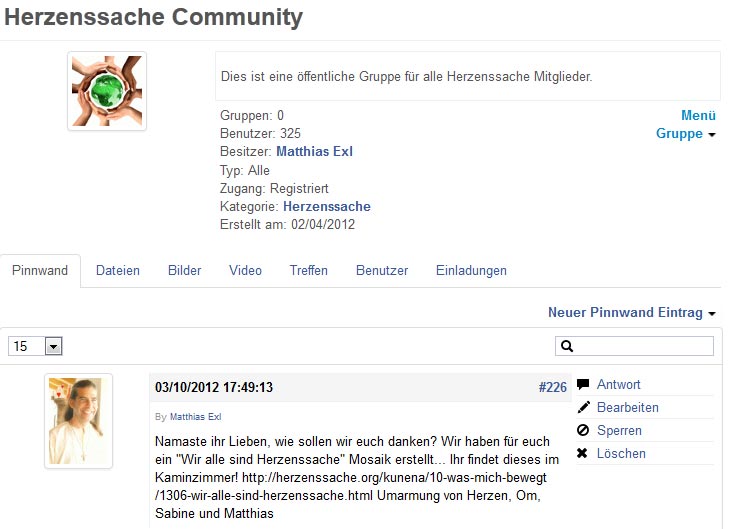Image resolution: width=742 pixels, height=529 pixels.
Task: Click the magnifier icon in search box
Action: point(567,346)
